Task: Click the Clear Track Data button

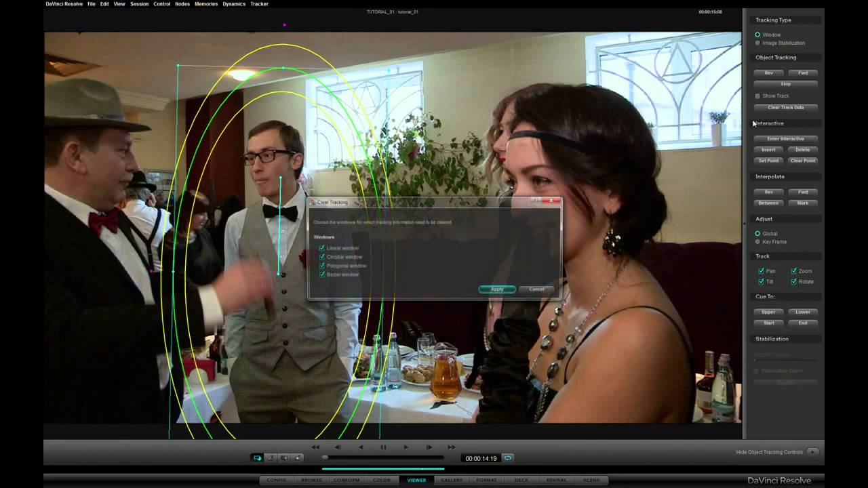Action: [x=786, y=107]
